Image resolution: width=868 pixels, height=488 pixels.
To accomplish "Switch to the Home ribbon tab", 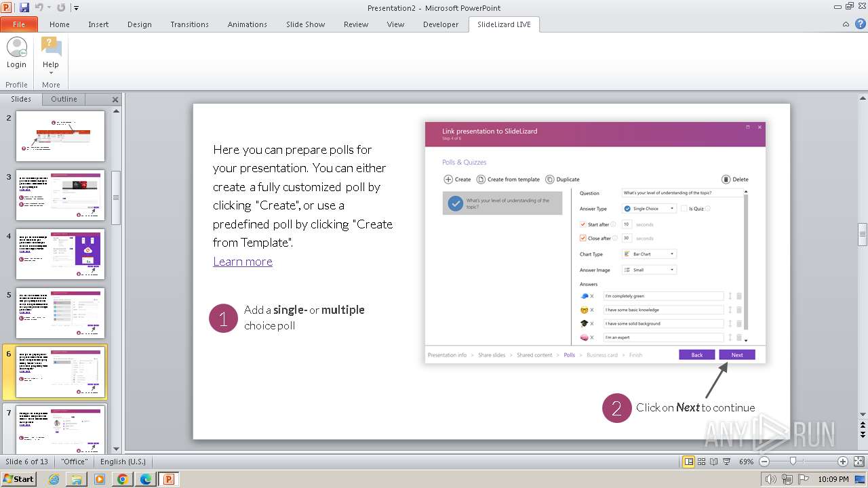I will point(60,24).
